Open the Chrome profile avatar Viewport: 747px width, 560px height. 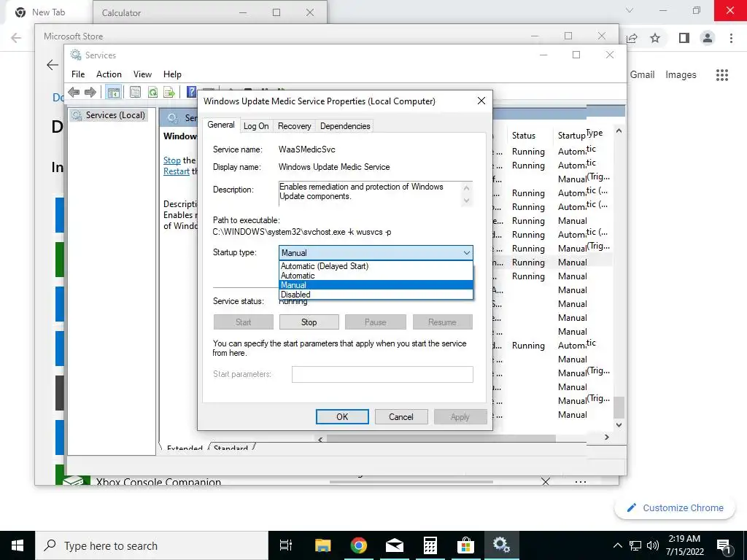pos(708,38)
